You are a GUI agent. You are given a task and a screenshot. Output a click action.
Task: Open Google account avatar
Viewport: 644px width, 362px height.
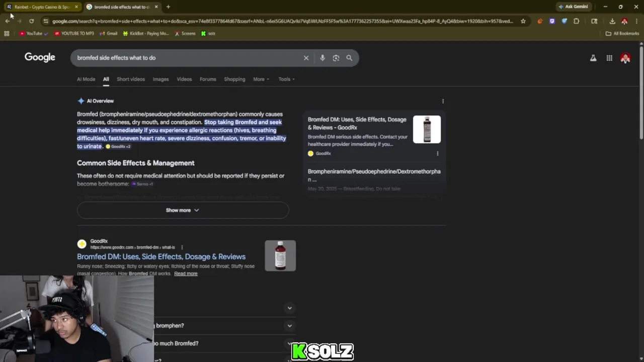(625, 58)
